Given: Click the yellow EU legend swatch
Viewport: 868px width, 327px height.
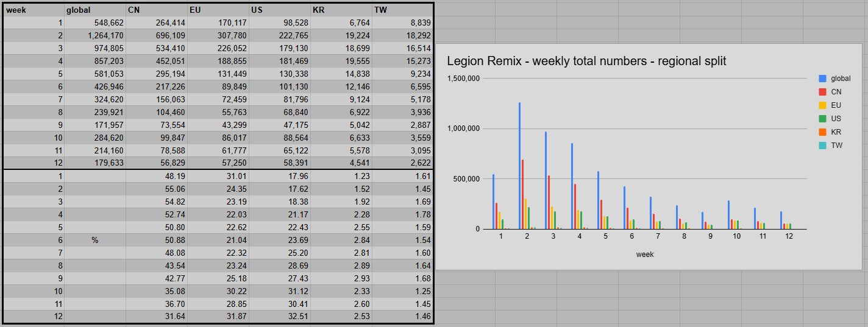Looking at the screenshot, I should pyautogui.click(x=822, y=105).
